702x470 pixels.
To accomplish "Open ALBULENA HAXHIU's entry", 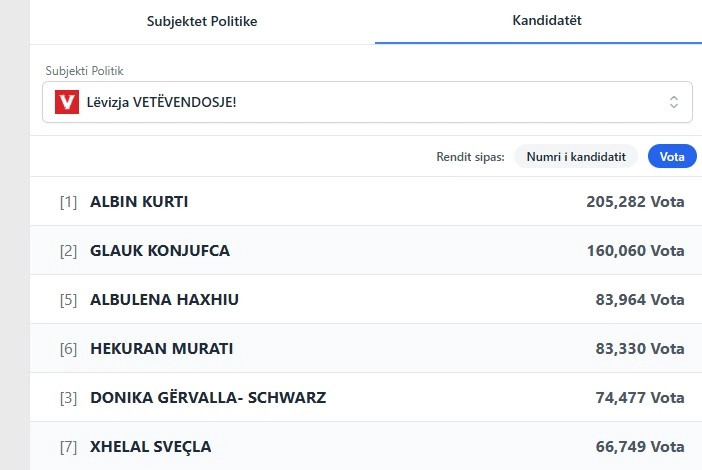I will pyautogui.click(x=164, y=300).
